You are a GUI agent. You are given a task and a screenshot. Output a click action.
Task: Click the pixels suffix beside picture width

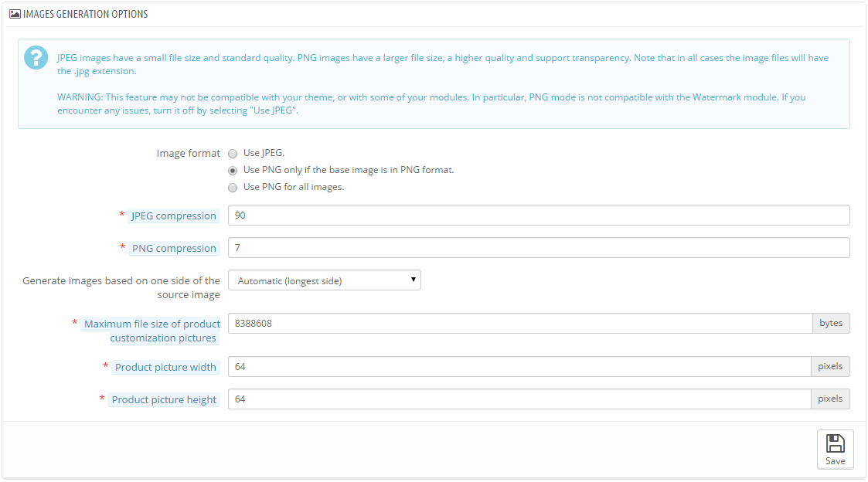coord(830,366)
